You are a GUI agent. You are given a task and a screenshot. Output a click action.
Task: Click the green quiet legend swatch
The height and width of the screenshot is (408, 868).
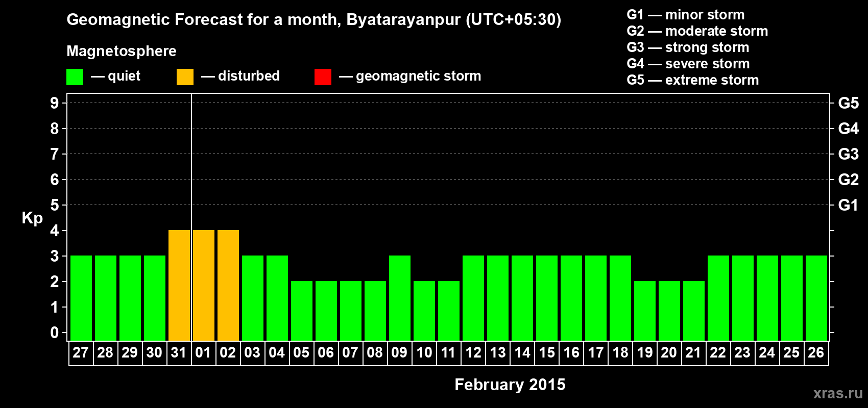(75, 77)
